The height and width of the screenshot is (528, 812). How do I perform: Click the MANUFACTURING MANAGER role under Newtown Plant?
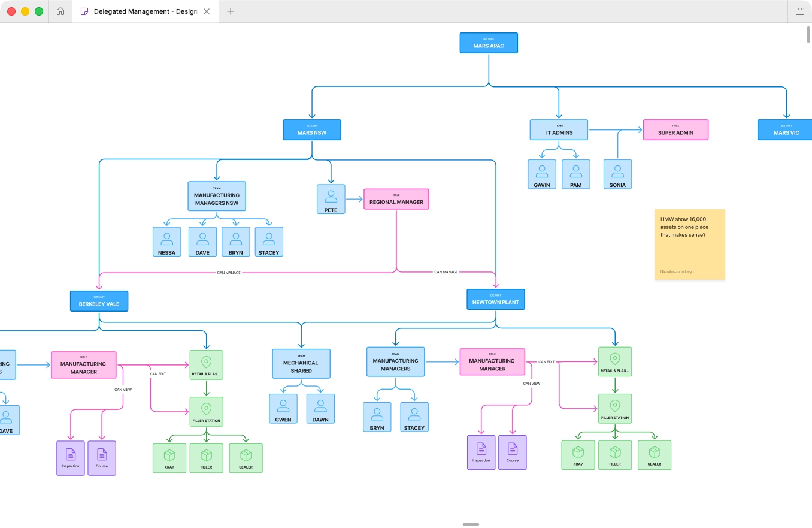click(492, 362)
